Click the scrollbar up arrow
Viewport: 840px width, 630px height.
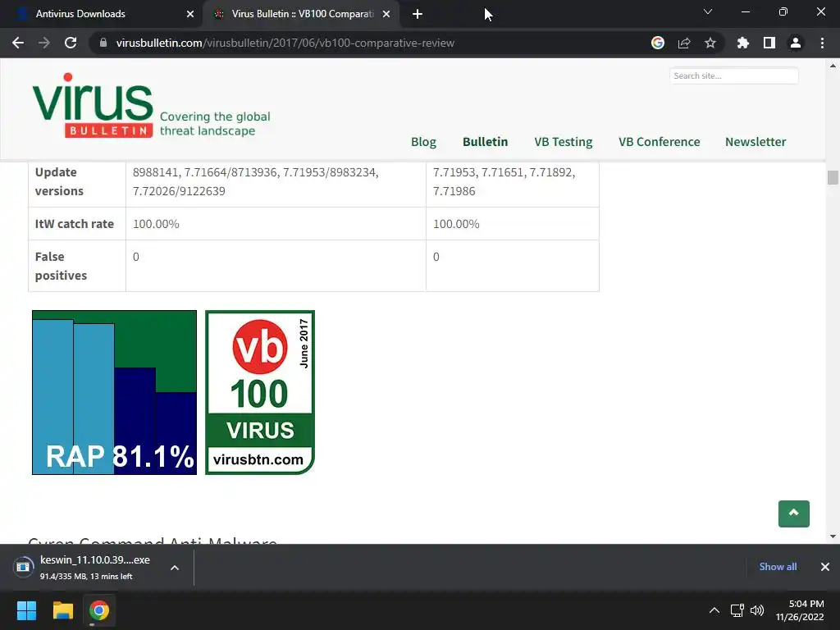pyautogui.click(x=833, y=66)
